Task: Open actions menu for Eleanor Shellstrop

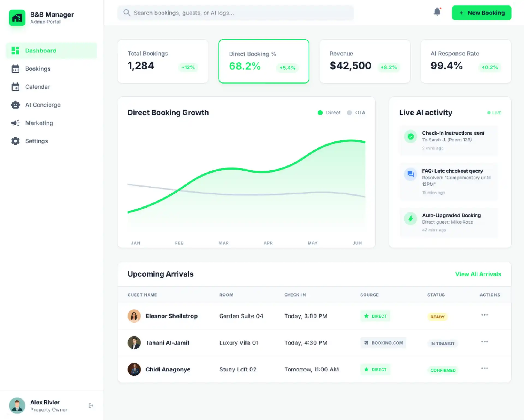Action: [484, 315]
